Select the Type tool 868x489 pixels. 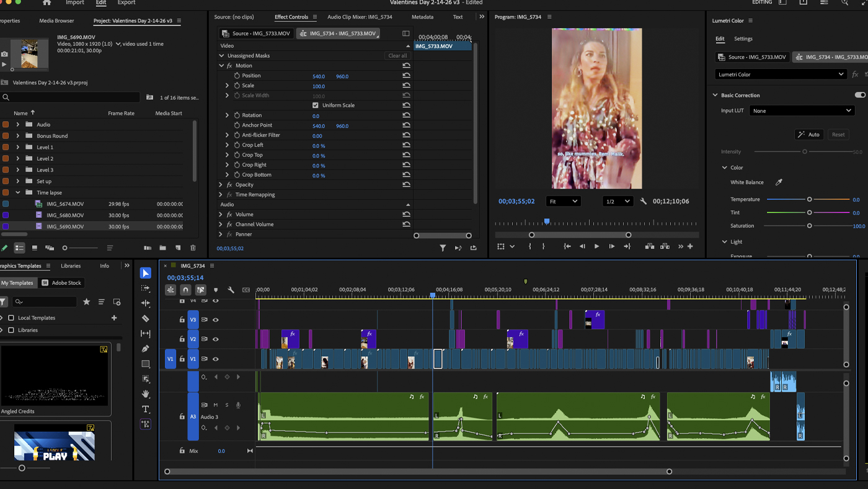[x=146, y=409]
